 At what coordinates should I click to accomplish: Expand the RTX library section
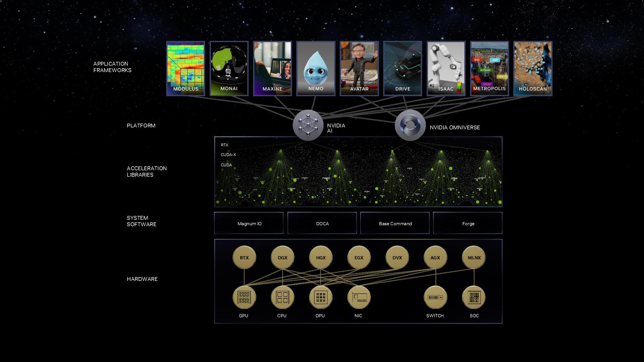(x=225, y=144)
